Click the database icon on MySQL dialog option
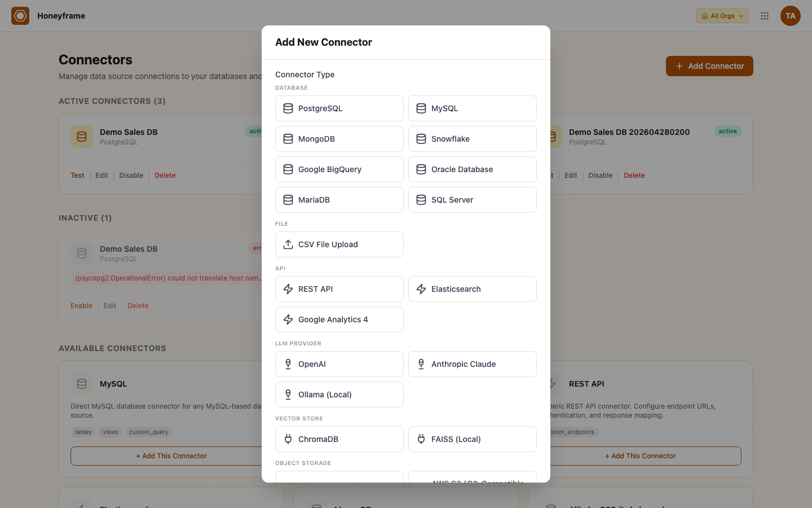This screenshot has height=508, width=812. pyautogui.click(x=421, y=108)
